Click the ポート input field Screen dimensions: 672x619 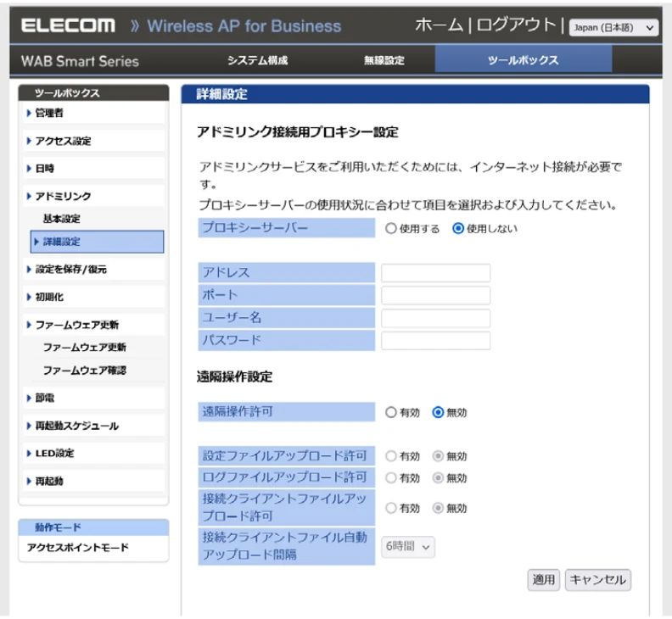tap(435, 295)
